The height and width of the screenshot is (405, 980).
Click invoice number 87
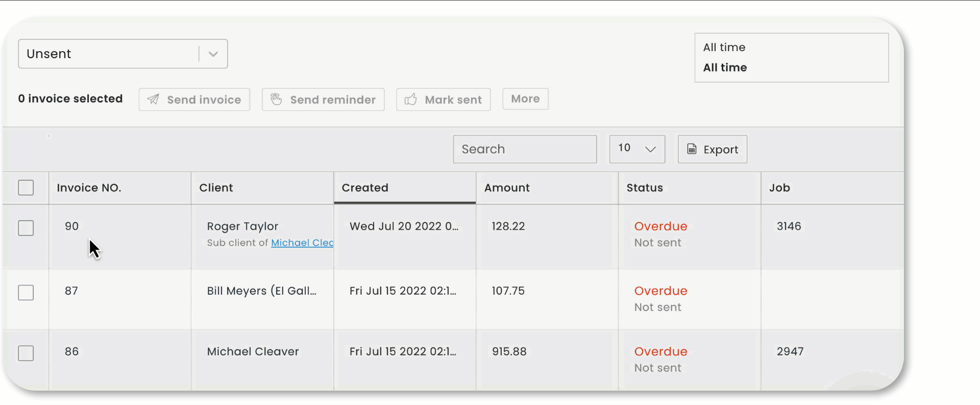71,291
